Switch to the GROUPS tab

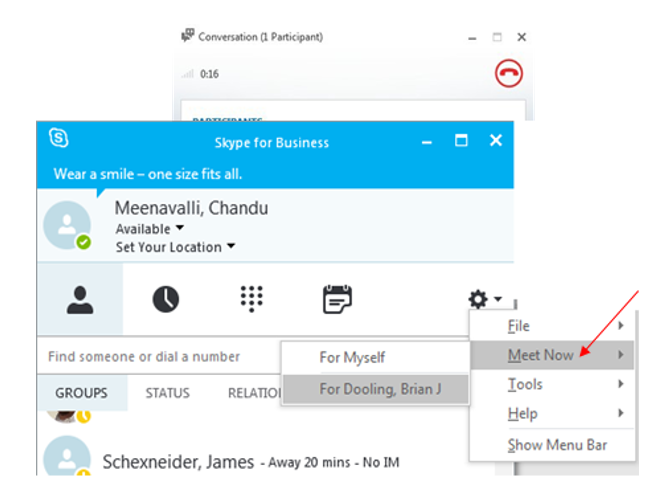point(82,393)
